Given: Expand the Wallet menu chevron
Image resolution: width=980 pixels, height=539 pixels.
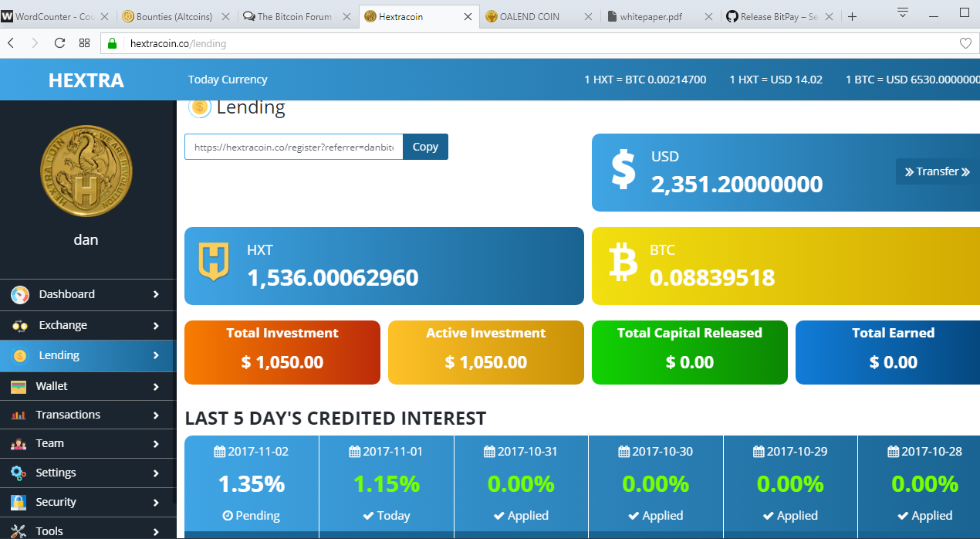Looking at the screenshot, I should 156,386.
